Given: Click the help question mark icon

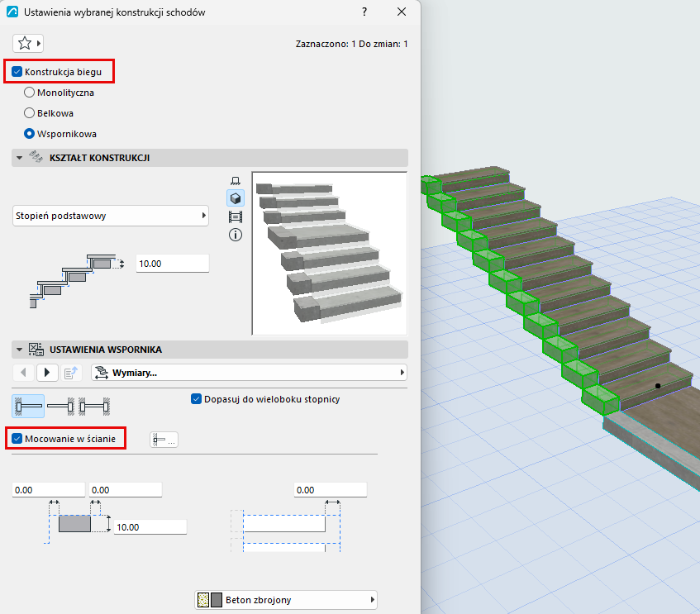Looking at the screenshot, I should pos(364,12).
